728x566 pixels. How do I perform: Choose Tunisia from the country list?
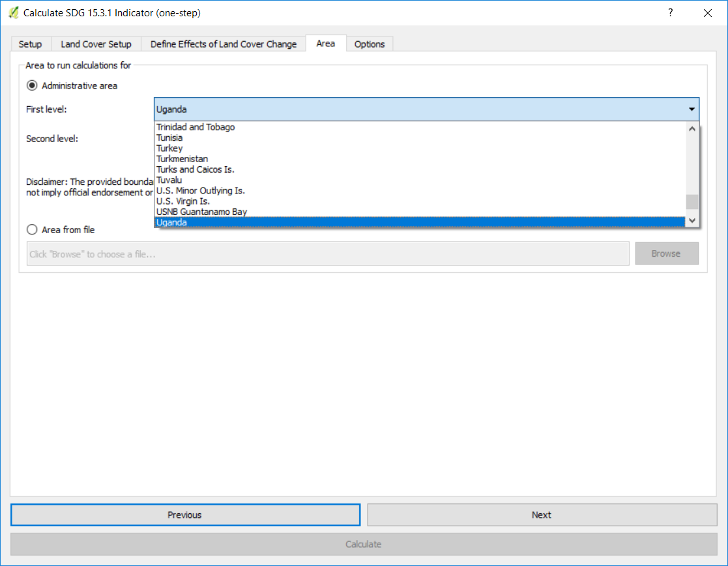coord(169,137)
